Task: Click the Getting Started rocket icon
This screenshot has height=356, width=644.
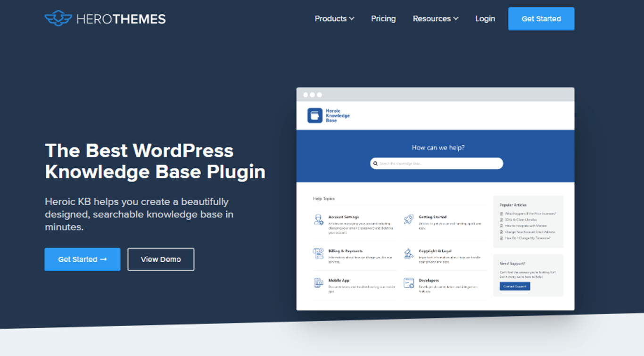Action: (409, 219)
